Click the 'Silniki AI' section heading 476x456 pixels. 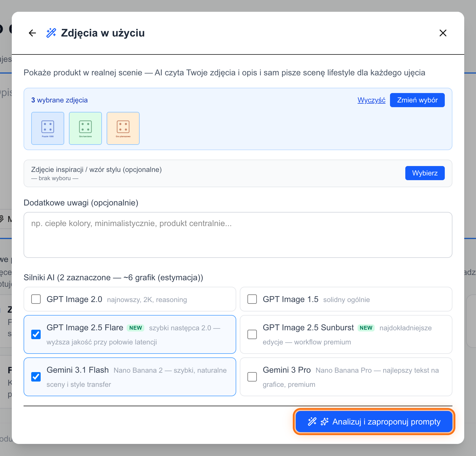113,278
